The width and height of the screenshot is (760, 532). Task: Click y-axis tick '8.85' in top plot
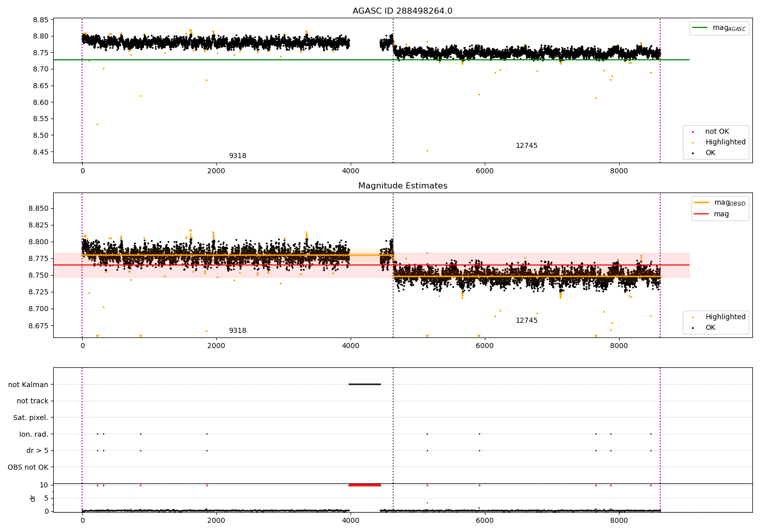tap(41, 20)
